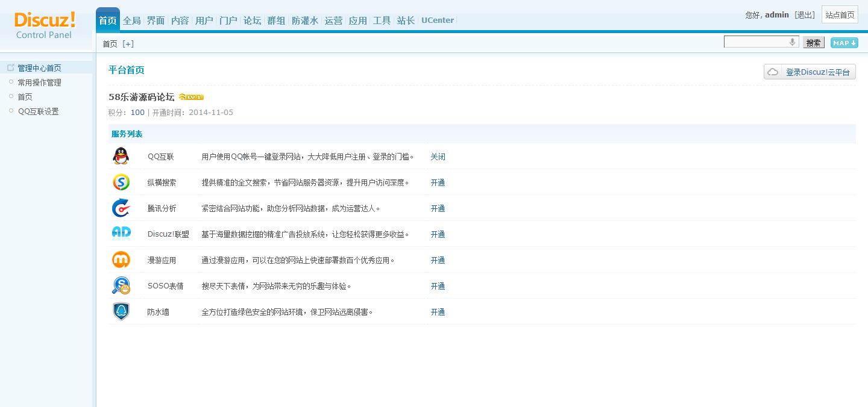
Task: Click the QQ互联 penguin icon
Action: tap(121, 156)
